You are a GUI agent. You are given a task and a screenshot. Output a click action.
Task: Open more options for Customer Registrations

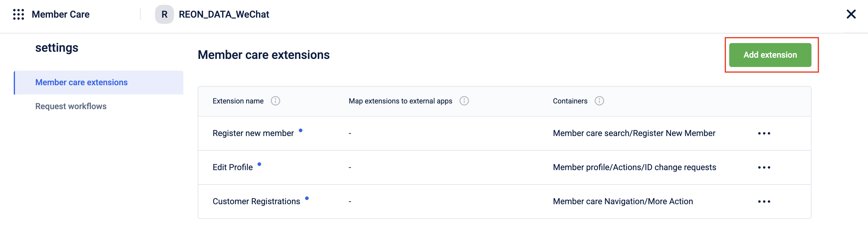click(764, 202)
